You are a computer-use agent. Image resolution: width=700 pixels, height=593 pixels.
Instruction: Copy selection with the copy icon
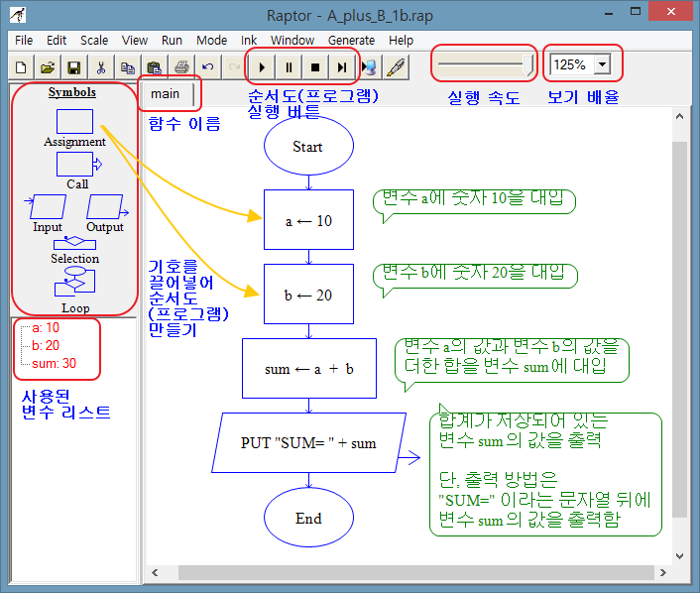128,67
